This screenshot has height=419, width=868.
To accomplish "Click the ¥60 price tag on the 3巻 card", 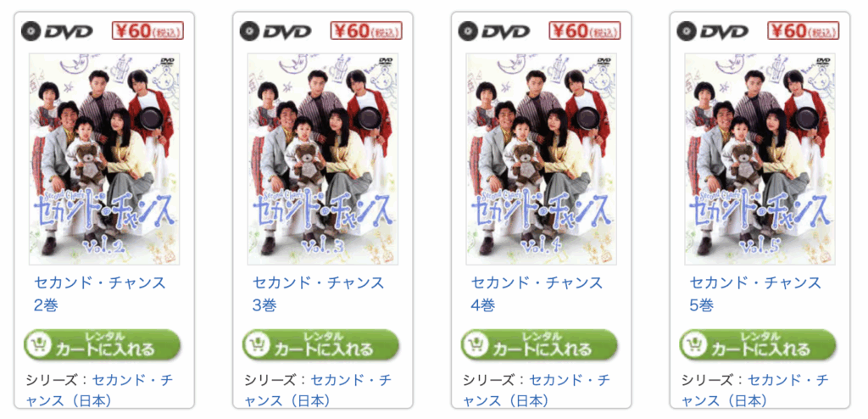I will [x=366, y=31].
